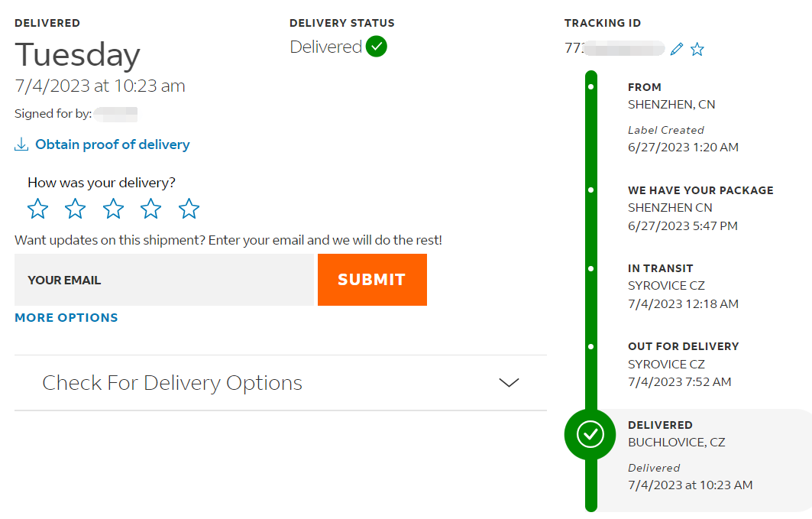The image size is (812, 519).
Task: Select the Out For Delivery timeline dot
Action: pos(591,346)
